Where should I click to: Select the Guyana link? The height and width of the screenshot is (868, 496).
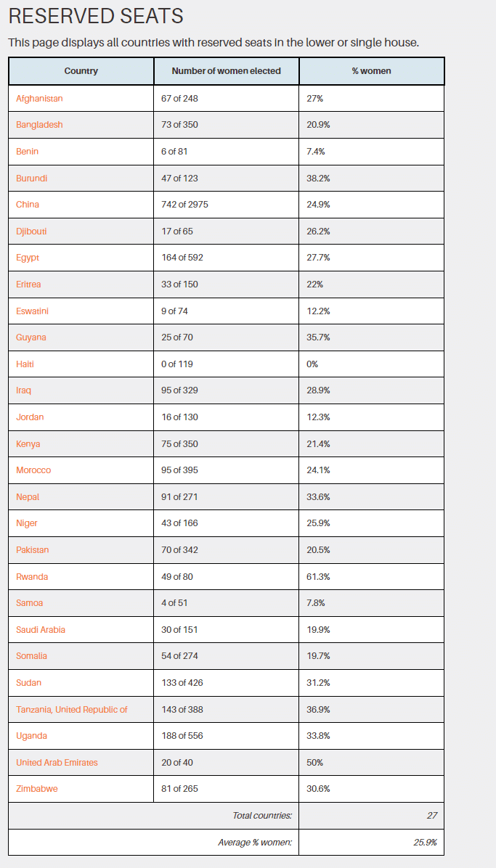click(x=31, y=337)
